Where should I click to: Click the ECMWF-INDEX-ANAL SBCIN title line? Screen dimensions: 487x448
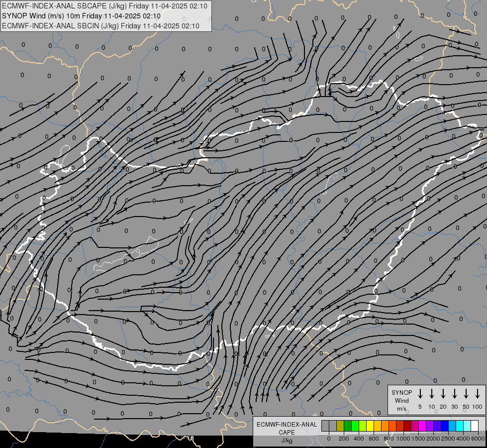coord(100,26)
